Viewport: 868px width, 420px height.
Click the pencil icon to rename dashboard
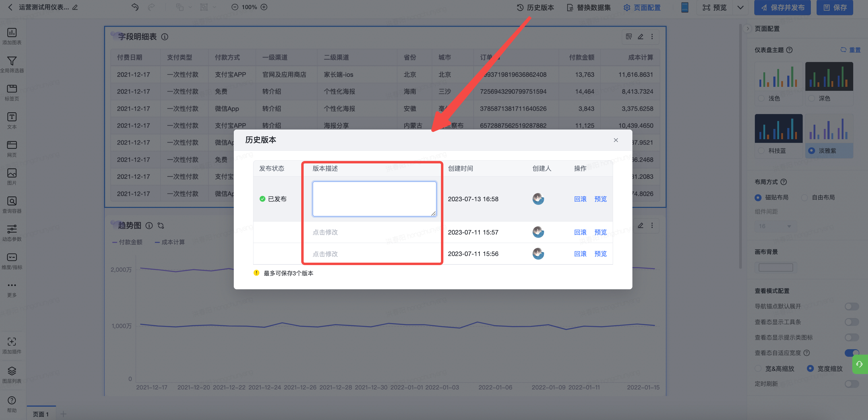click(x=75, y=7)
